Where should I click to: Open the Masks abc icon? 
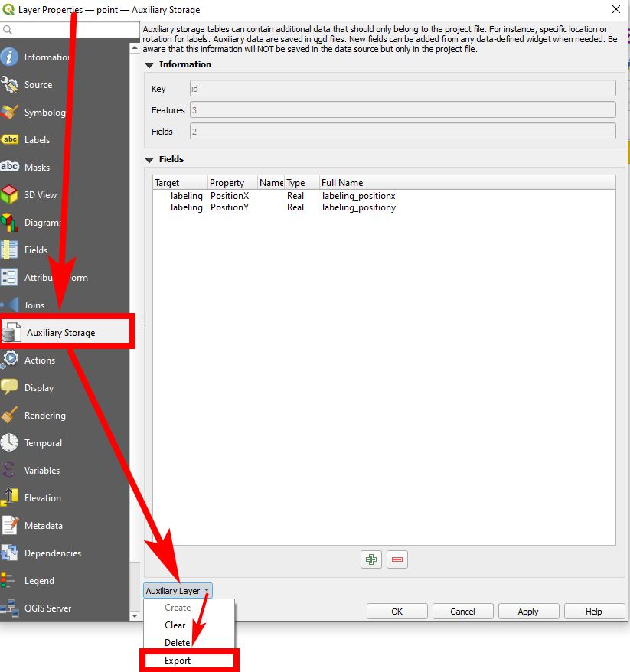click(x=9, y=167)
